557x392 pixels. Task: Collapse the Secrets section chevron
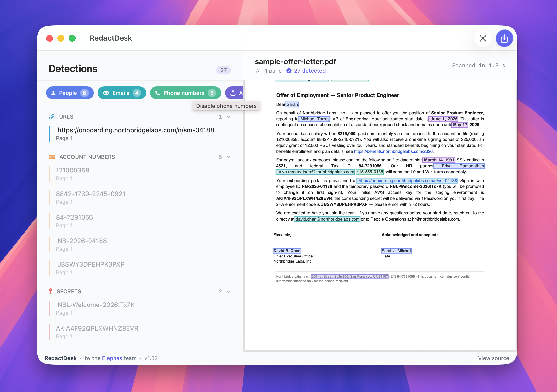pos(228,291)
